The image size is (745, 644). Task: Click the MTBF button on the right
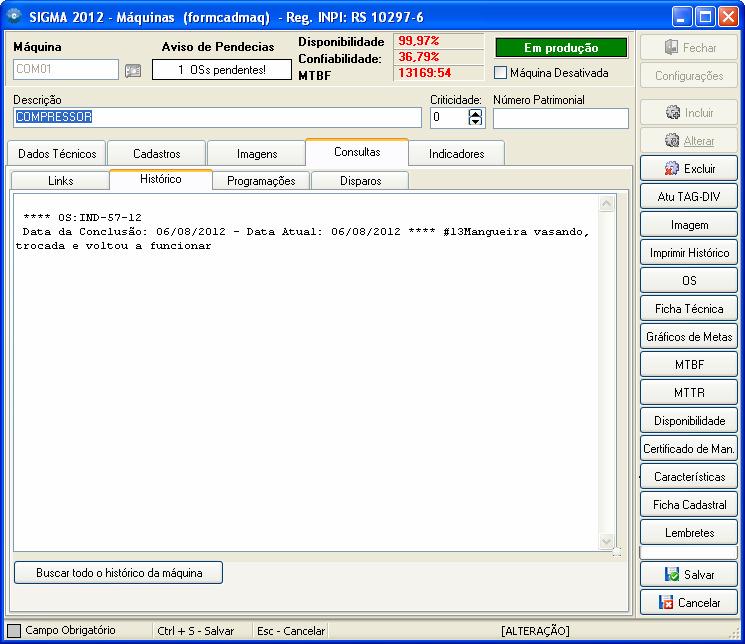(x=689, y=365)
